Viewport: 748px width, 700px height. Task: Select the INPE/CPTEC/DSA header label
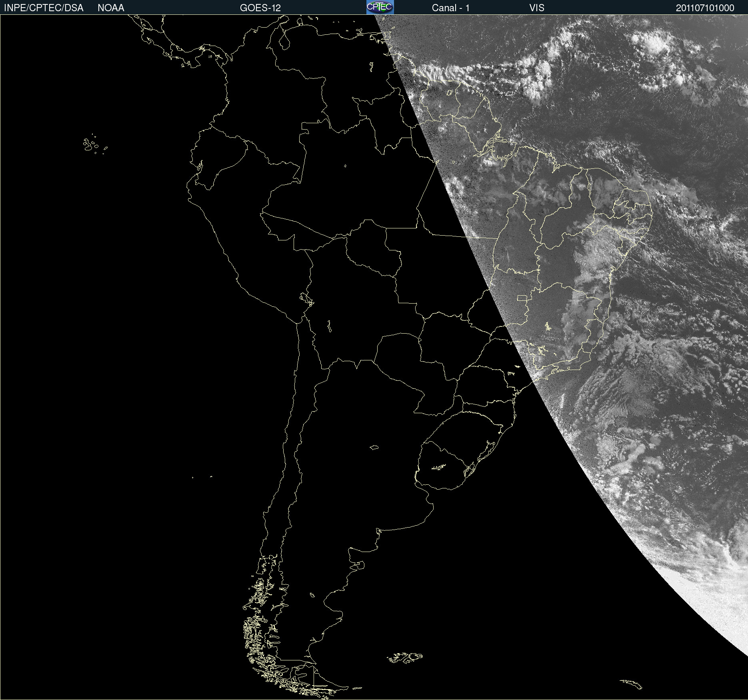[x=44, y=8]
